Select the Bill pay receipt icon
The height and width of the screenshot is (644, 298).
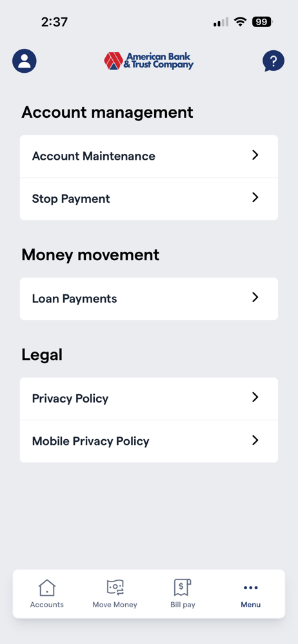[183, 587]
